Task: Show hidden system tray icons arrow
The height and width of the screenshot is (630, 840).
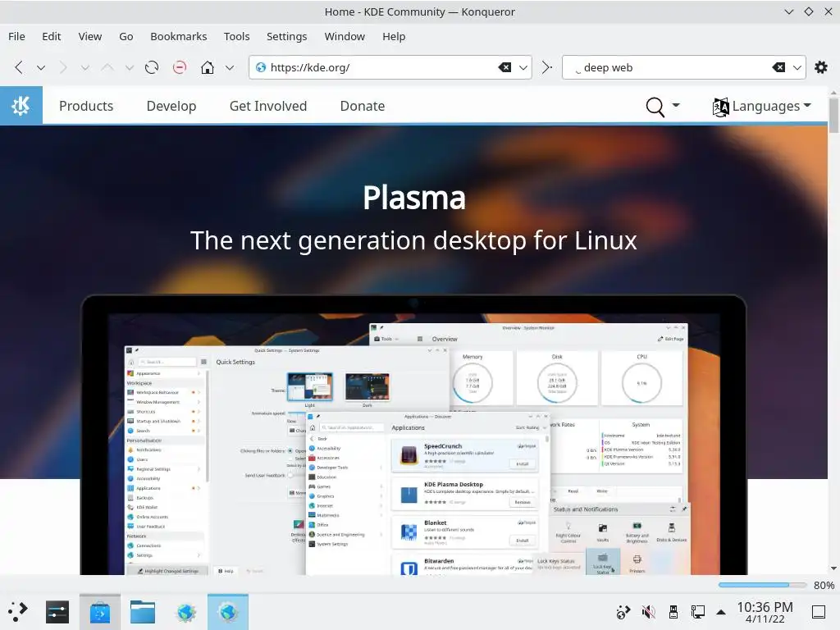Action: (721, 612)
